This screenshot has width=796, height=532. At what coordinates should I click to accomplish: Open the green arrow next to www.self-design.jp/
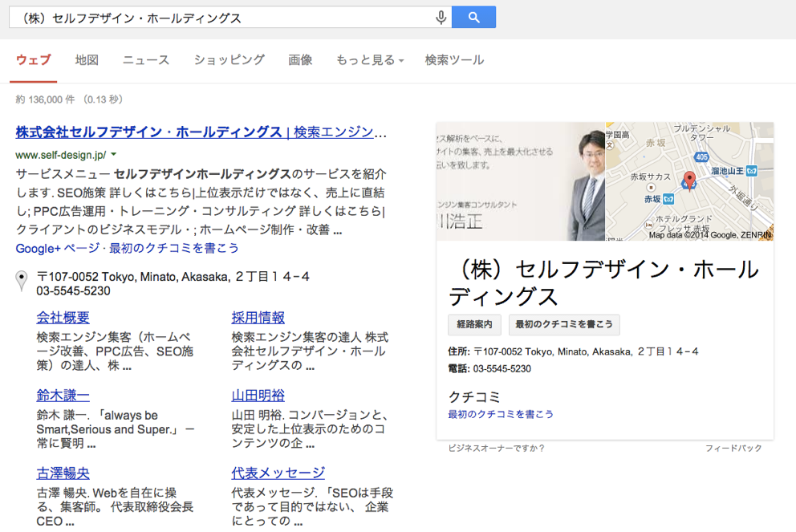point(114,154)
